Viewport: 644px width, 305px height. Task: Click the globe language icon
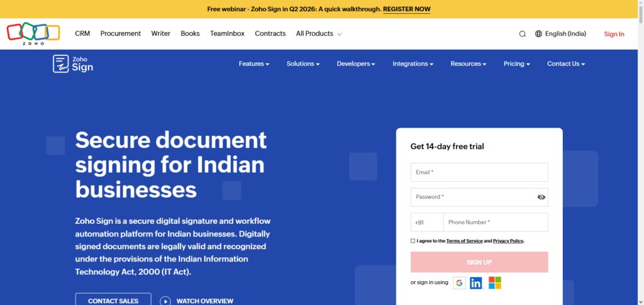click(x=538, y=34)
